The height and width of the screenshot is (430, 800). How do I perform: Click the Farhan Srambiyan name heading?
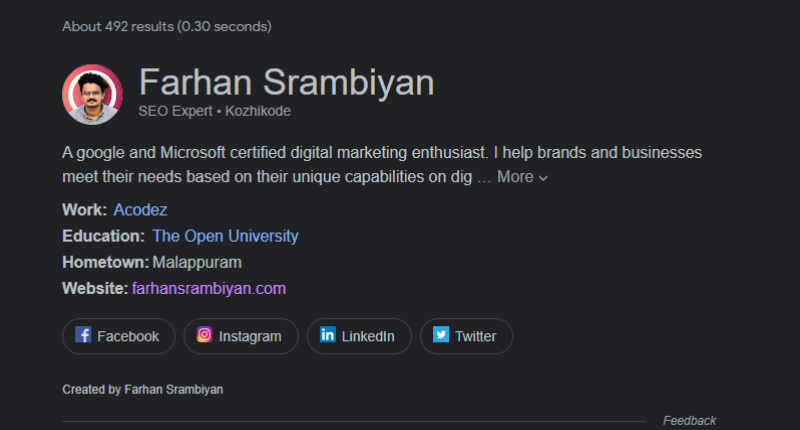pos(286,83)
